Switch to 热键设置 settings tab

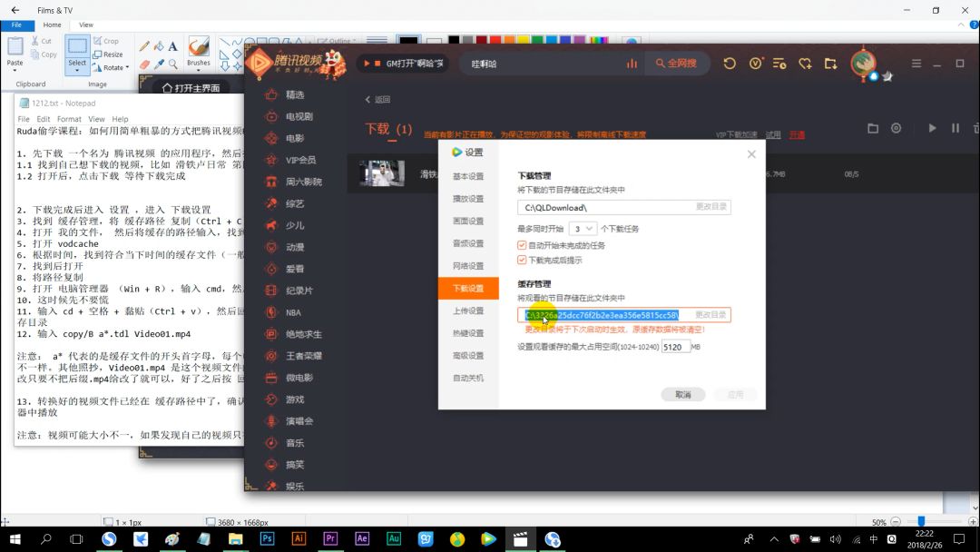468,333
